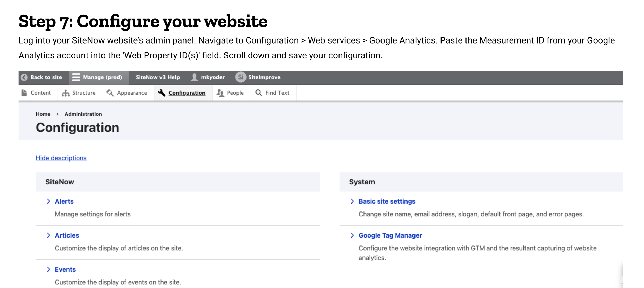
Task: Open the Find Text menu item
Action: [x=274, y=93]
